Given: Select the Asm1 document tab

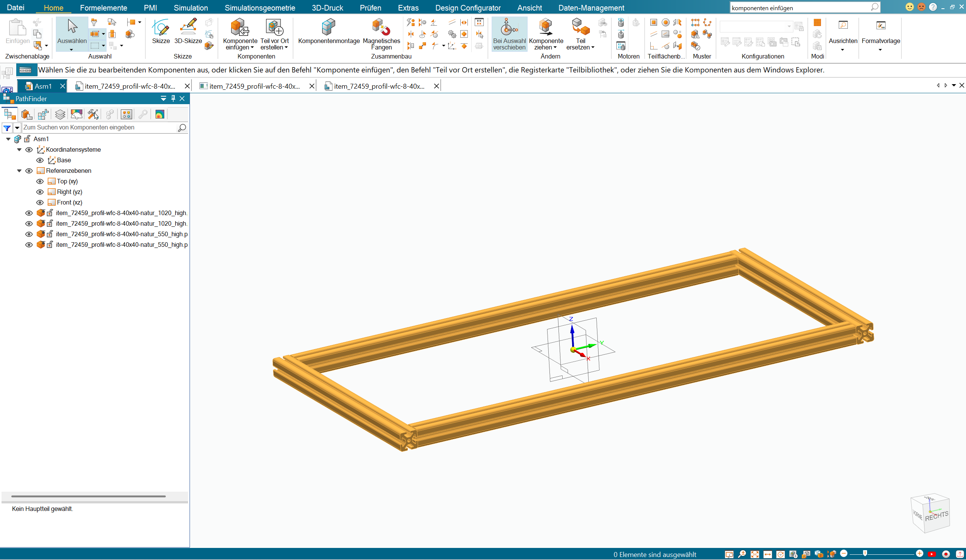Looking at the screenshot, I should [43, 86].
